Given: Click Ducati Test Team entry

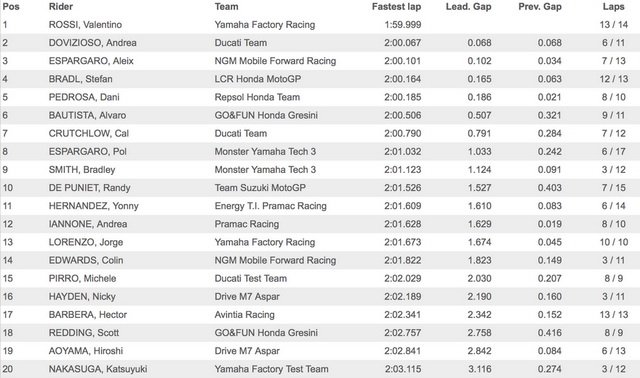Looking at the screenshot, I should 251,278.
